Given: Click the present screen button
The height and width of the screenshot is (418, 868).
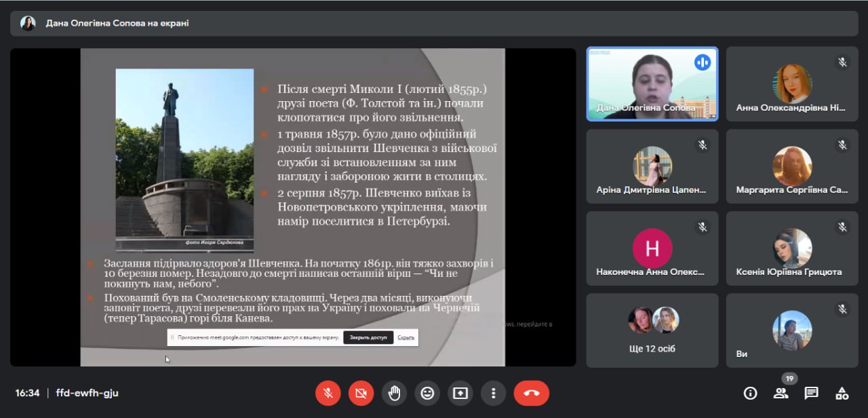Looking at the screenshot, I should point(460,393).
